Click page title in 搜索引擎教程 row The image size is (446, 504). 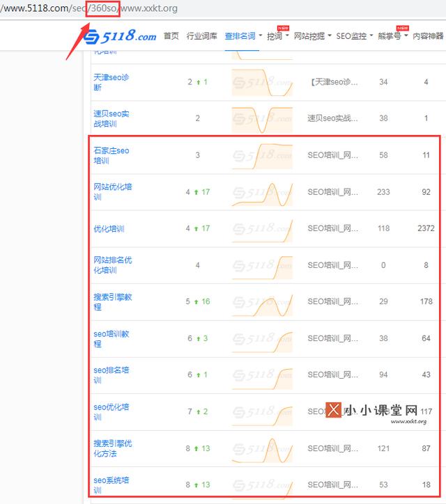[x=332, y=301]
